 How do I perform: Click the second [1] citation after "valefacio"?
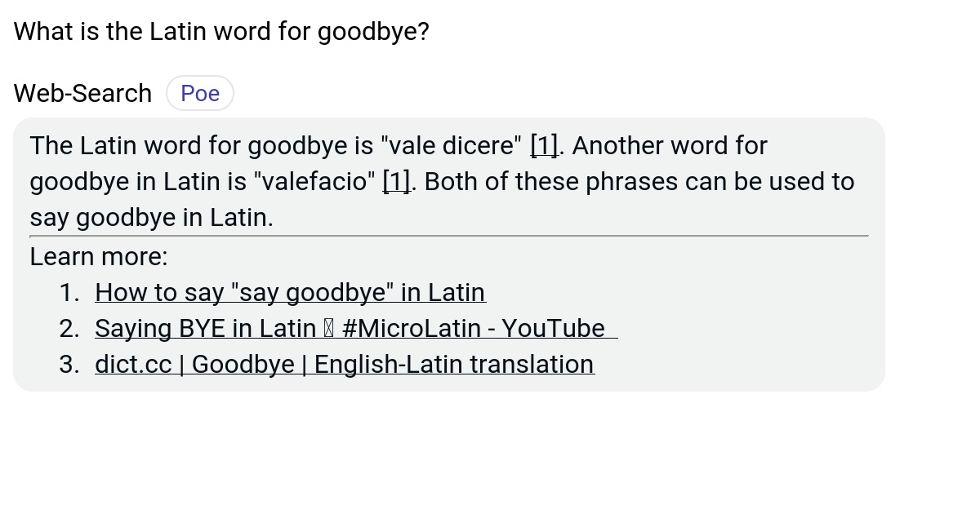click(396, 181)
